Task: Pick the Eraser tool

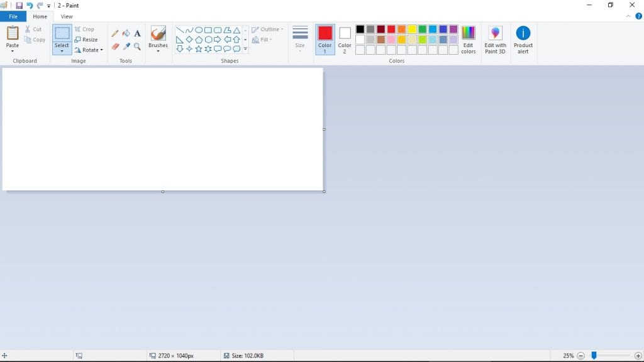Action: 115,47
